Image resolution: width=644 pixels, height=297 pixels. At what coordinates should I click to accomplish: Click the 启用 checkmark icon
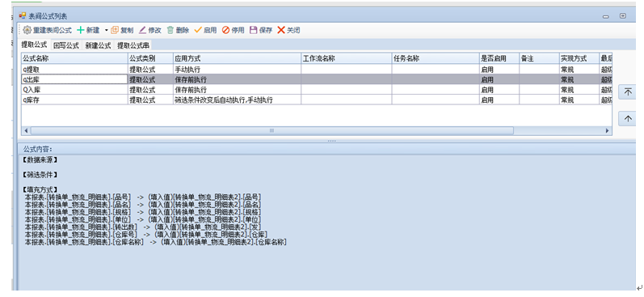[198, 30]
